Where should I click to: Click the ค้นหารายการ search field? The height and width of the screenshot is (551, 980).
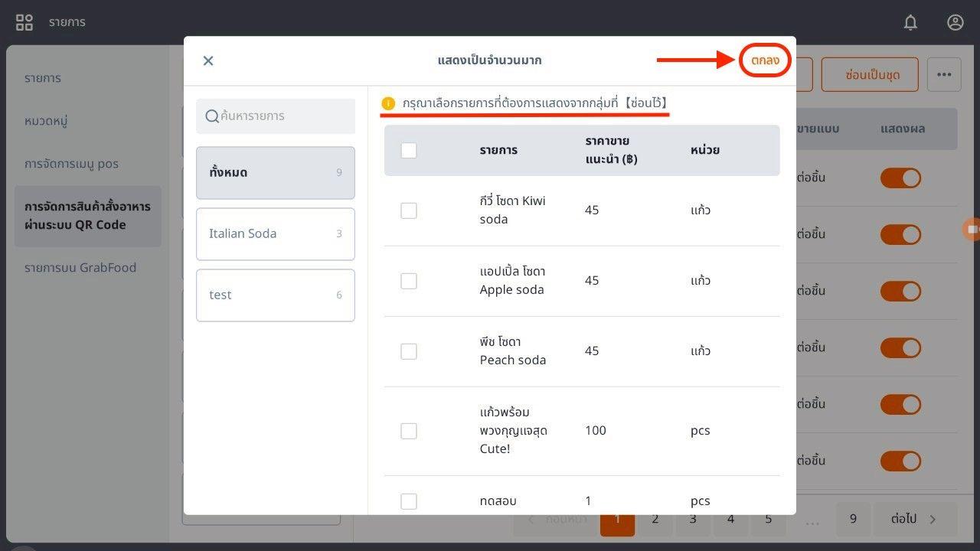coord(283,116)
